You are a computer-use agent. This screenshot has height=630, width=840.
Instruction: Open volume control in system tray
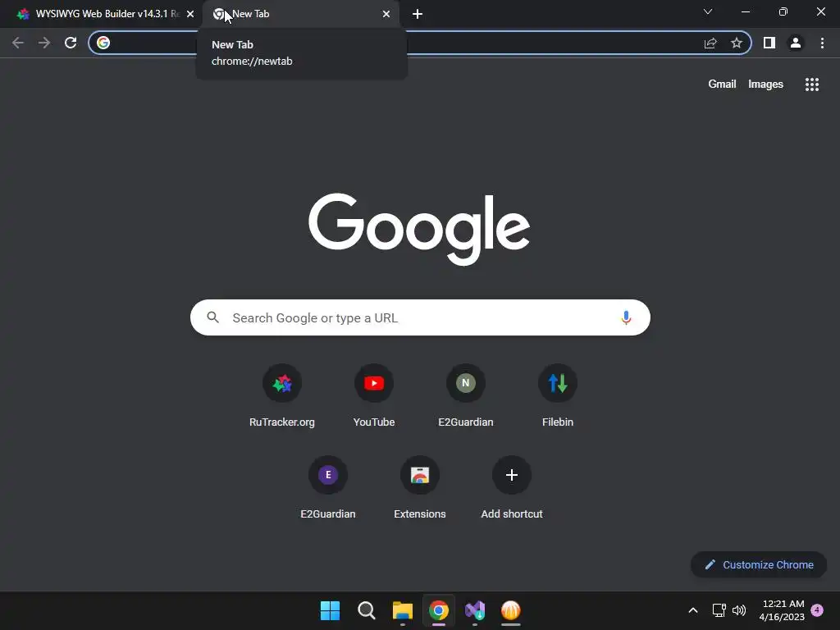[x=739, y=610]
